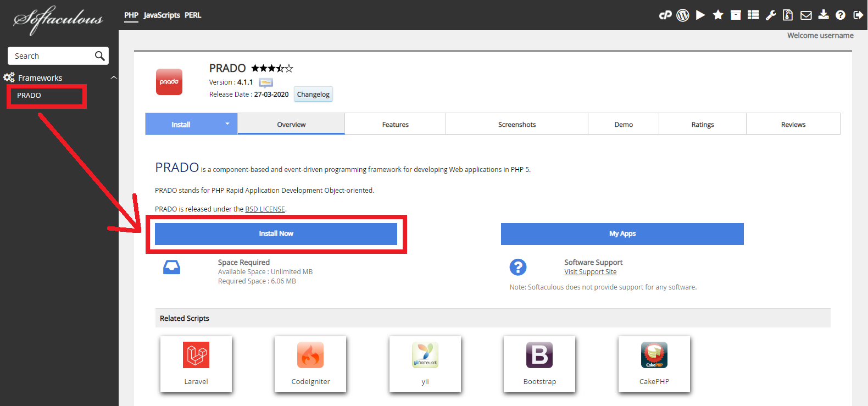This screenshot has height=406, width=868.
Task: Select PRADO in the sidebar
Action: [29, 95]
